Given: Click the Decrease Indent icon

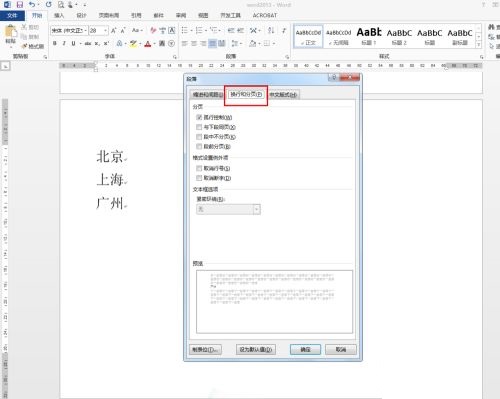Looking at the screenshot, I should point(231,31).
